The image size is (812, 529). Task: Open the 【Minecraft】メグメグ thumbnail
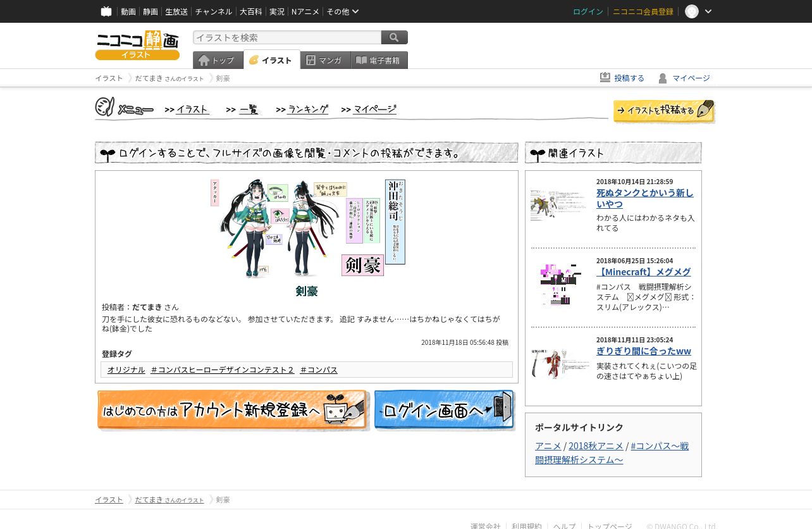559,285
